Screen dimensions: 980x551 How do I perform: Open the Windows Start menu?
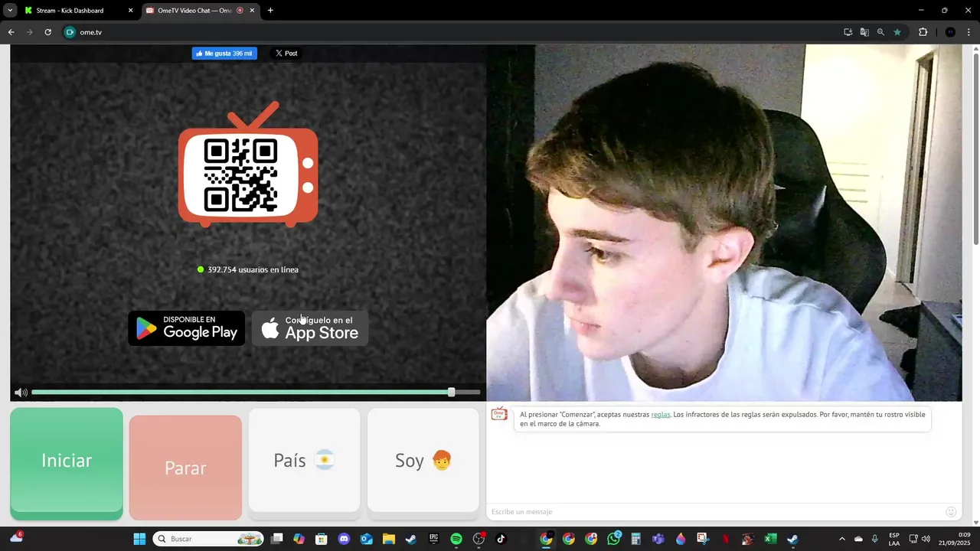click(x=139, y=539)
